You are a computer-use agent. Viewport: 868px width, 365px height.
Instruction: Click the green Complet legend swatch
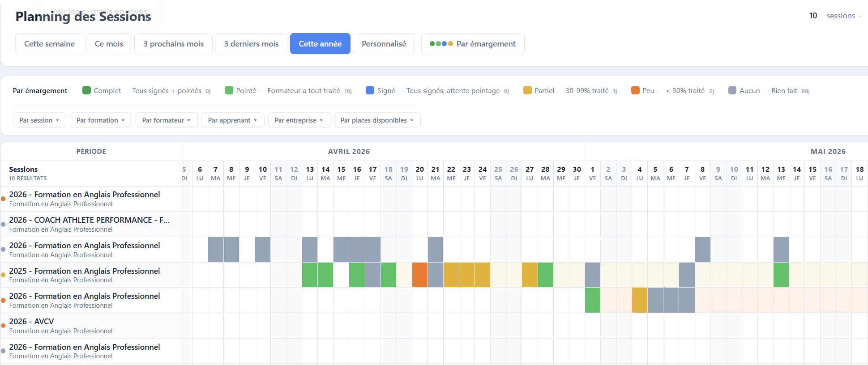point(87,90)
